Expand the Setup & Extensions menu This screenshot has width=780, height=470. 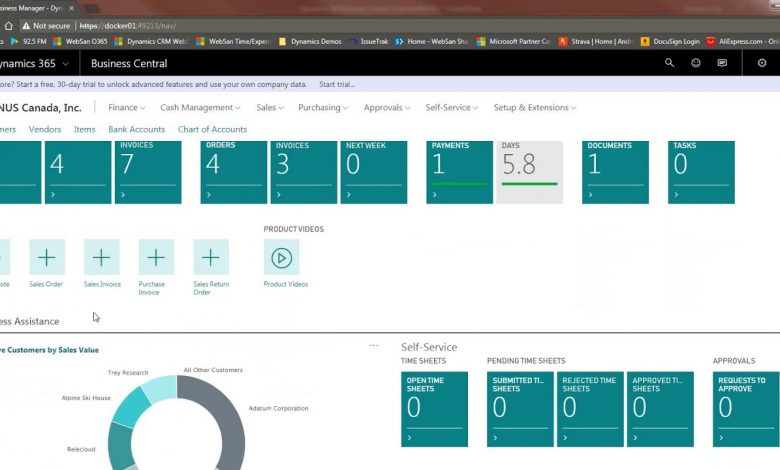point(535,107)
